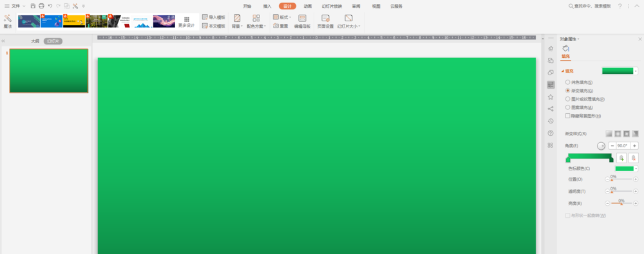Switch to the 开始 home tab
The width and height of the screenshot is (644, 254).
point(247,6)
